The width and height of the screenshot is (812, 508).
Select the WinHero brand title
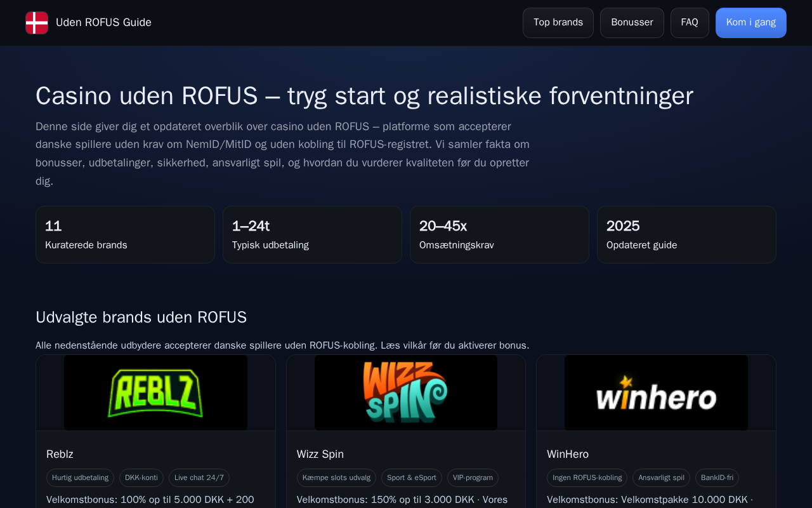[568, 454]
